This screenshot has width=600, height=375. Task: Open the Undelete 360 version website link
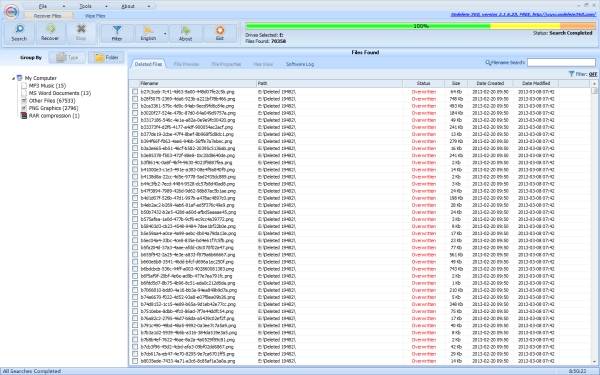523,15
